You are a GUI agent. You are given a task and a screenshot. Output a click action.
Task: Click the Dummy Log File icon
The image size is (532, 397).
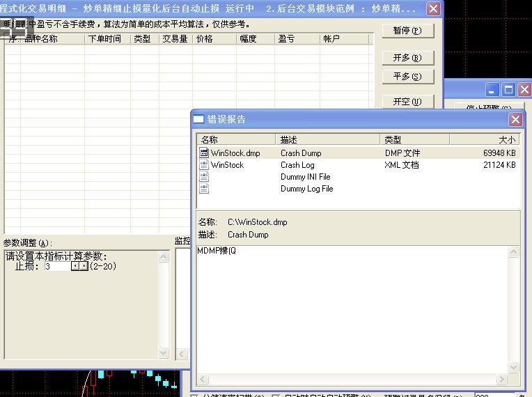click(204, 189)
